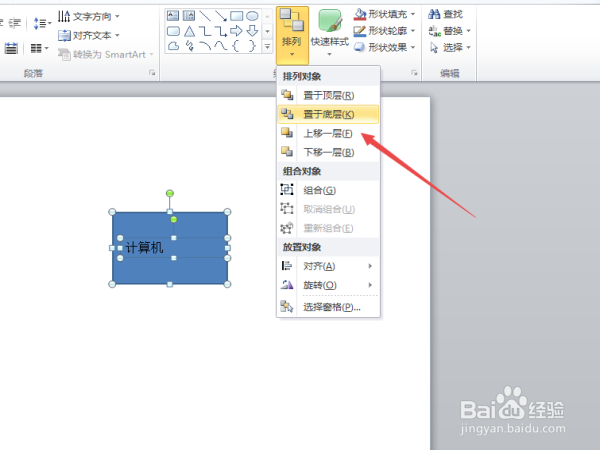Image resolution: width=600 pixels, height=450 pixels.
Task: Pick the Elbow Arrow Connector shape
Action: pos(221,31)
